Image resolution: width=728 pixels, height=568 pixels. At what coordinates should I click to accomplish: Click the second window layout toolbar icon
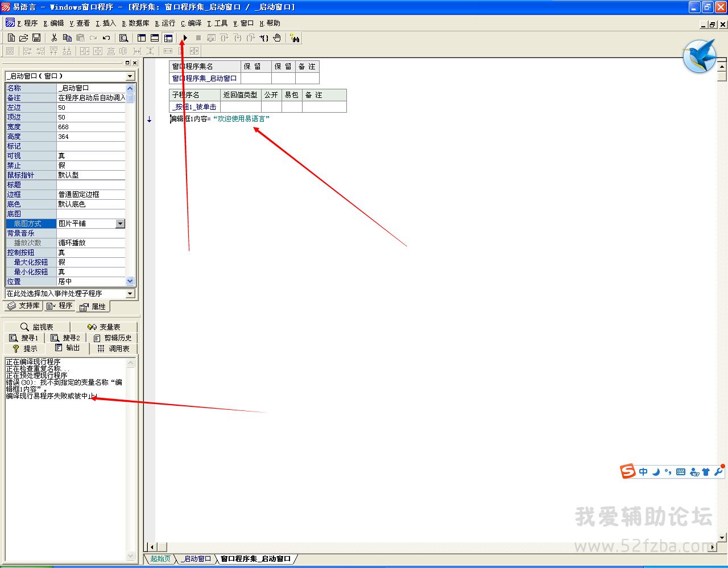[155, 38]
